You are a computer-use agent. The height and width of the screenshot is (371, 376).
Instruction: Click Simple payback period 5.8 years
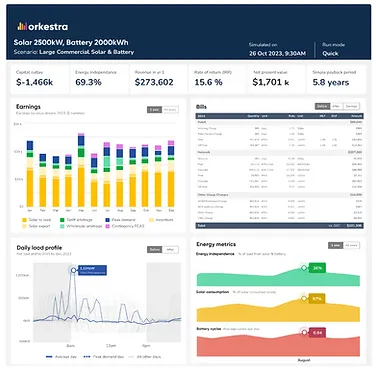[331, 82]
